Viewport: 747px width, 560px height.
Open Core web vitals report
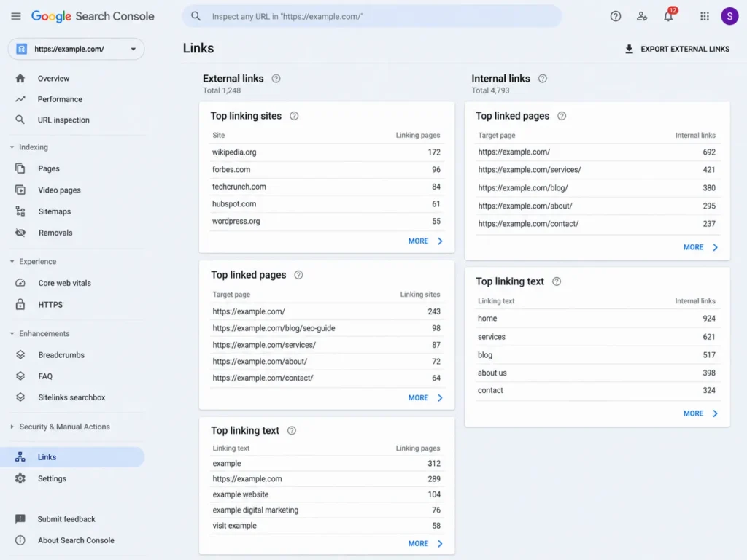click(64, 283)
